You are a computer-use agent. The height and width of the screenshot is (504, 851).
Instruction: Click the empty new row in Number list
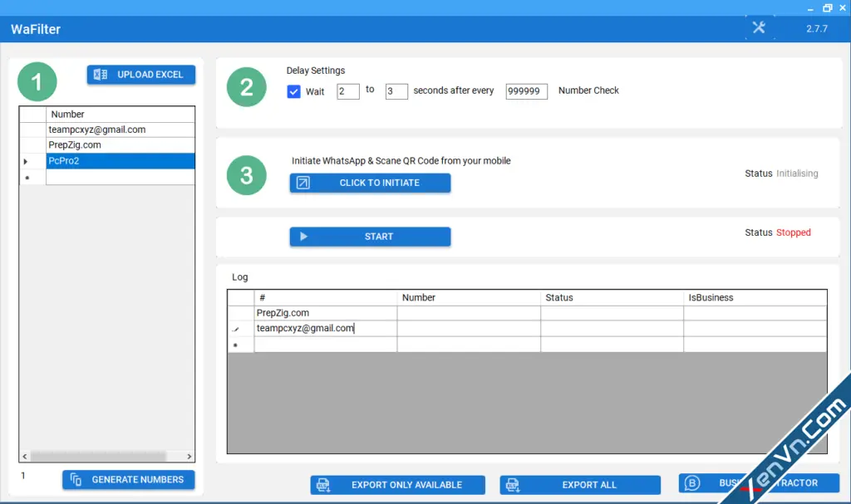(x=121, y=177)
